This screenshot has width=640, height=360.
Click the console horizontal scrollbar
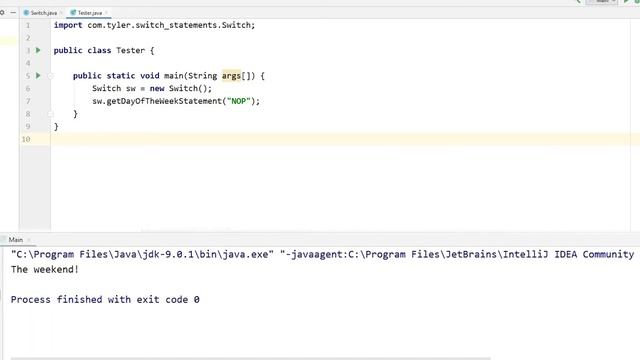pyautogui.click(x=251, y=358)
